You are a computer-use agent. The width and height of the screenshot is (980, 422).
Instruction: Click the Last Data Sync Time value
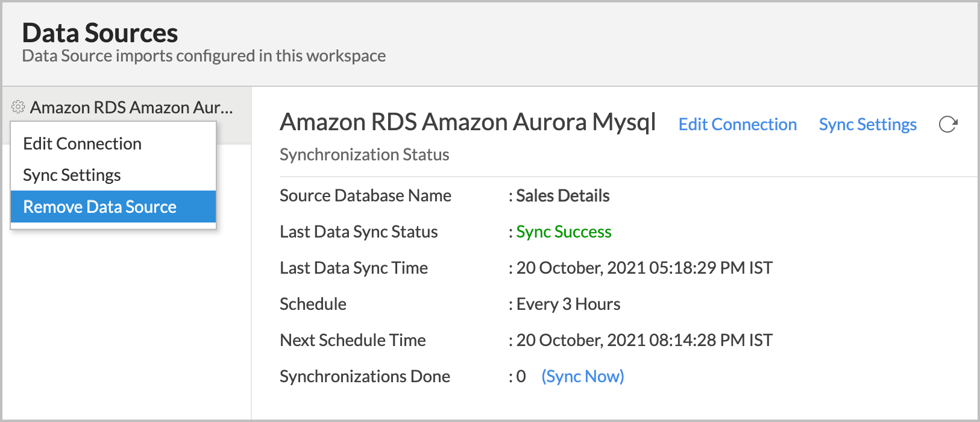pyautogui.click(x=644, y=268)
